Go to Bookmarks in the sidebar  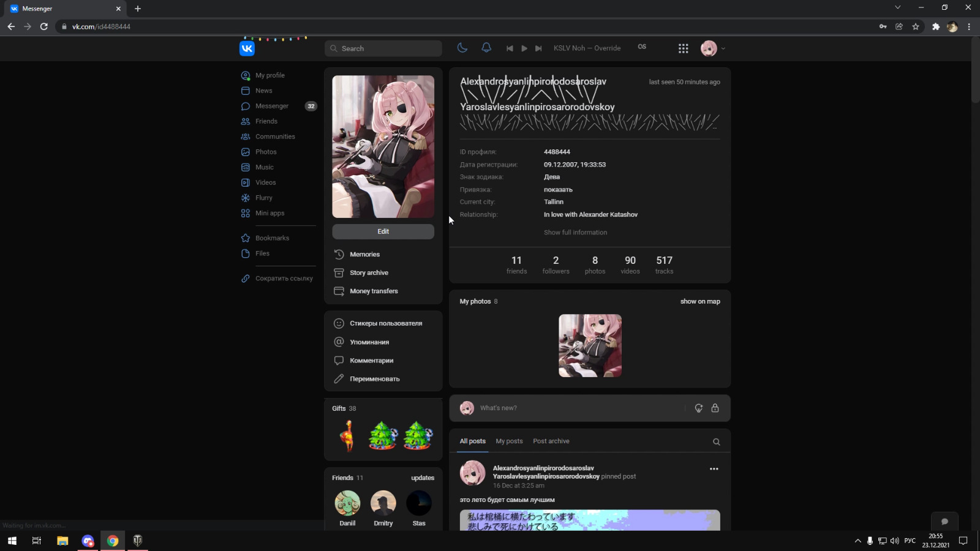(272, 238)
